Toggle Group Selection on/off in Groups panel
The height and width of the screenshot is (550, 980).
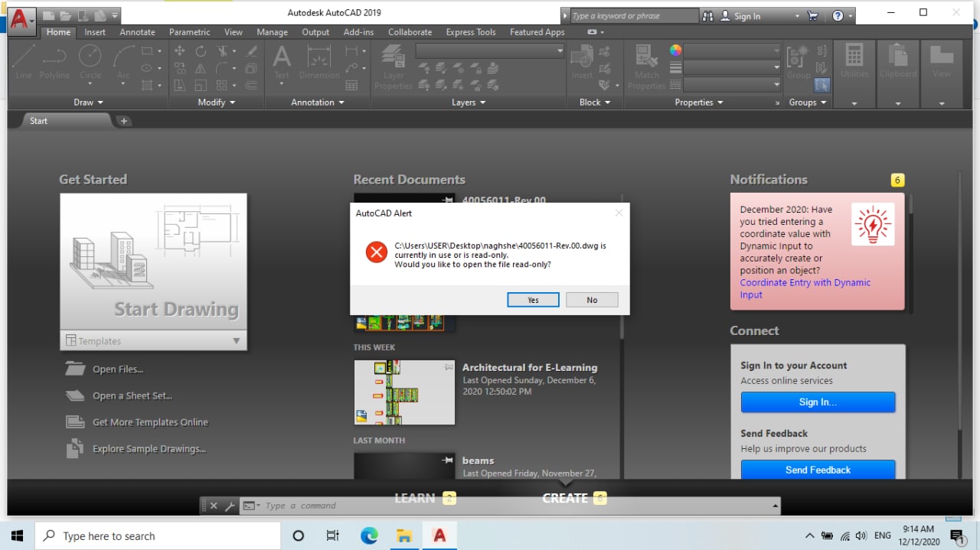[x=822, y=85]
